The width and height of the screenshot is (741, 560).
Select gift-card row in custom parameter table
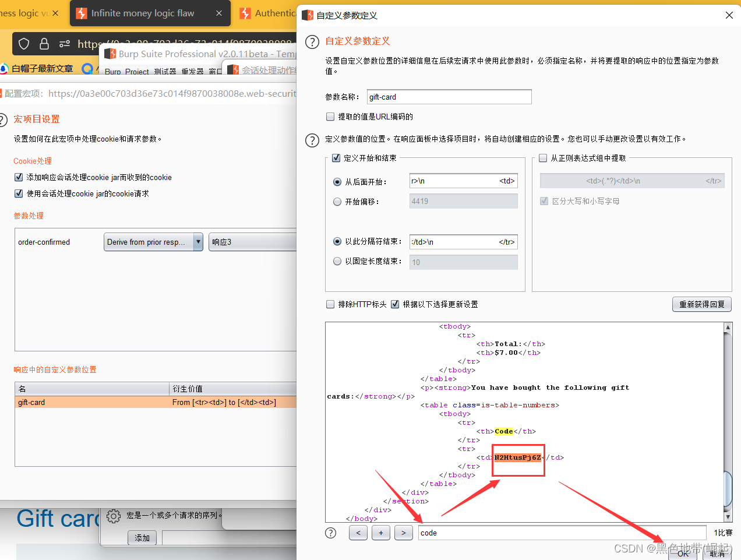click(x=156, y=402)
